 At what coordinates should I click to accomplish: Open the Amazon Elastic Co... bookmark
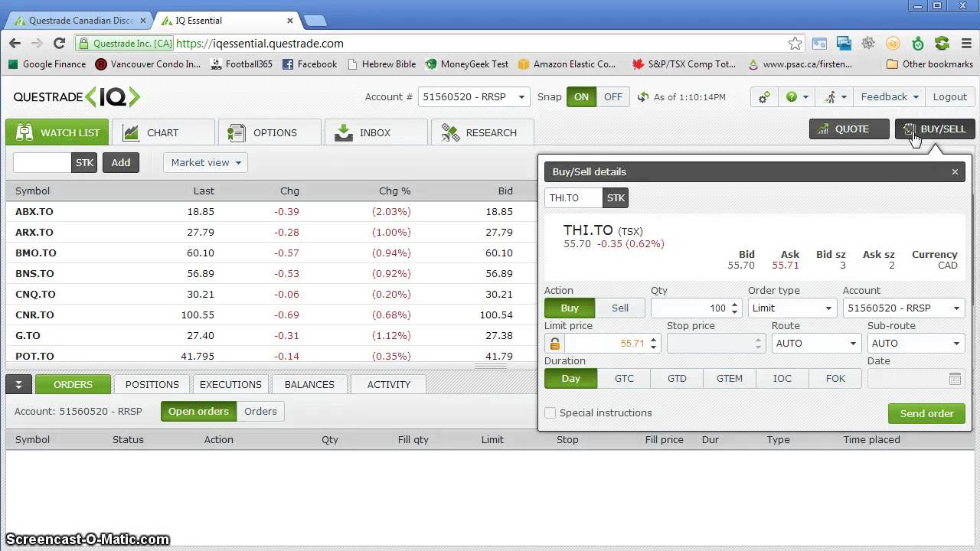(567, 64)
